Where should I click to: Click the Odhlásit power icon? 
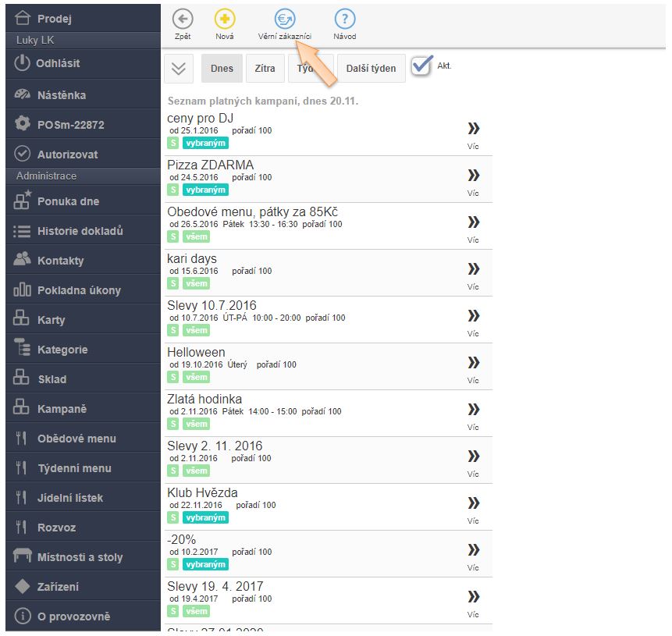click(23, 63)
